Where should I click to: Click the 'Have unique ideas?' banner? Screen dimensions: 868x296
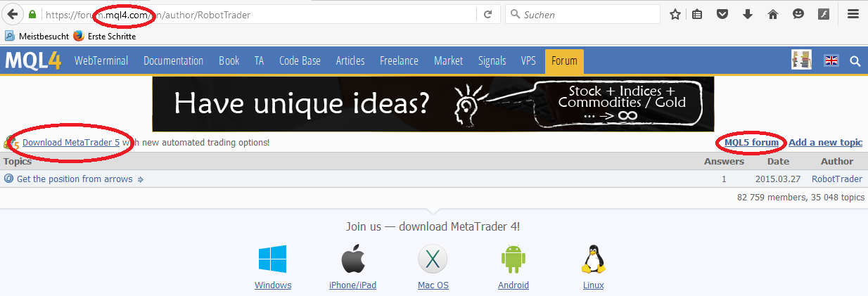(433, 104)
